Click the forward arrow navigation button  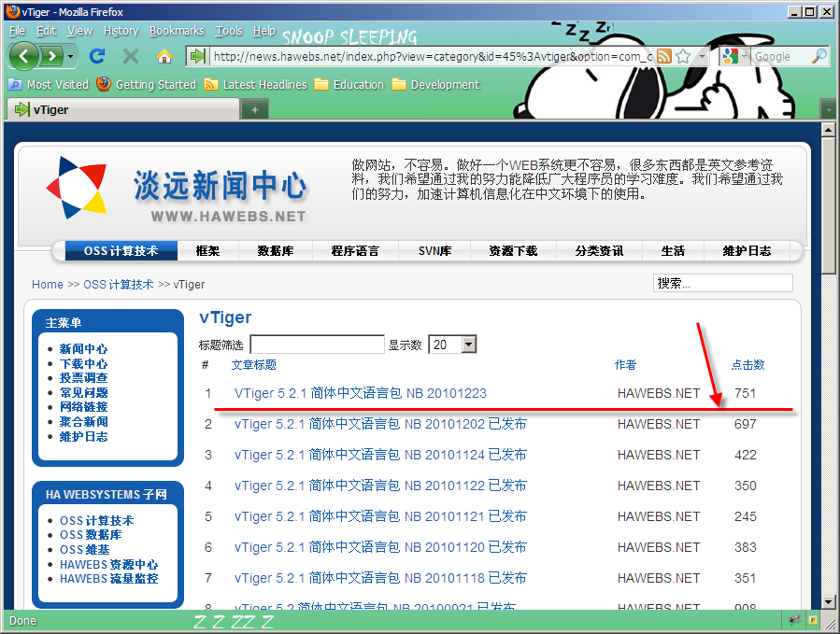pos(51,56)
